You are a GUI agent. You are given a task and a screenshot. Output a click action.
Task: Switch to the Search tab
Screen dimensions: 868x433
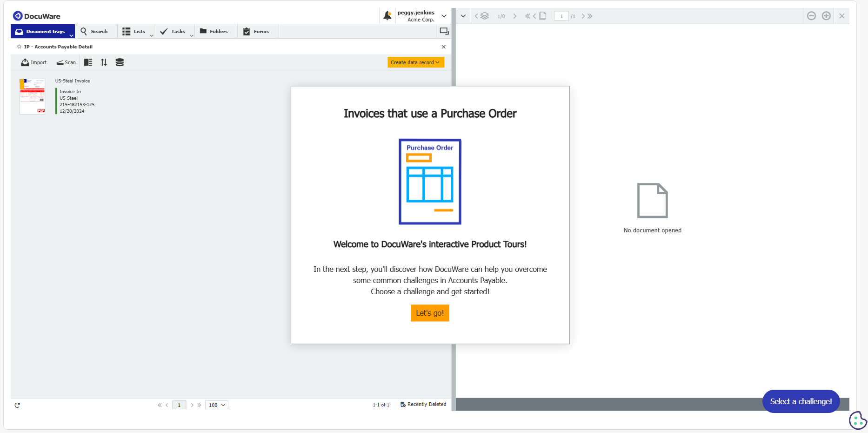click(94, 32)
